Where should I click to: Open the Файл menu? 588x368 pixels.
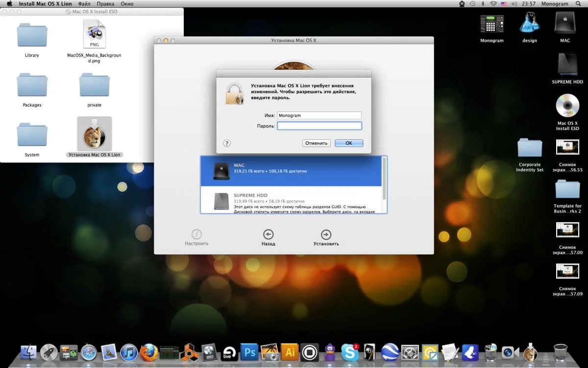[x=84, y=4]
